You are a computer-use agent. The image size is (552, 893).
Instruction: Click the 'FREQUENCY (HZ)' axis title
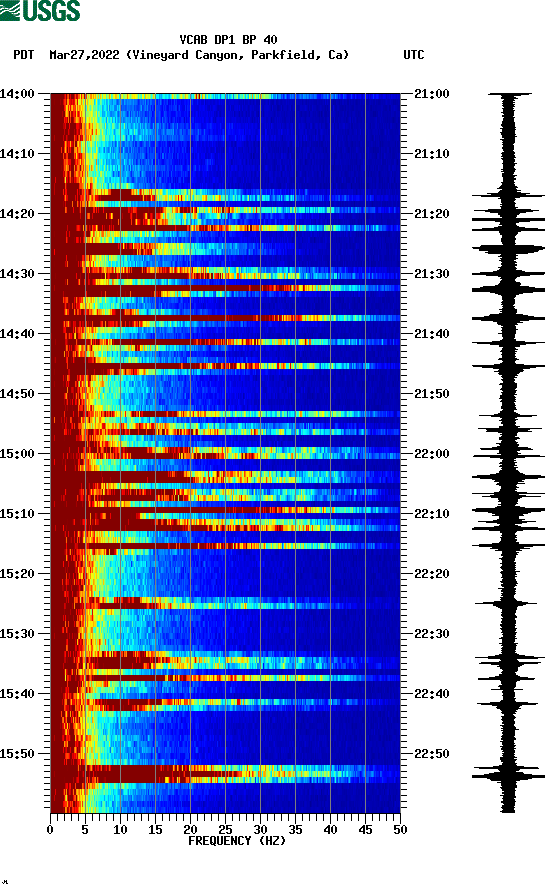pyautogui.click(x=236, y=841)
